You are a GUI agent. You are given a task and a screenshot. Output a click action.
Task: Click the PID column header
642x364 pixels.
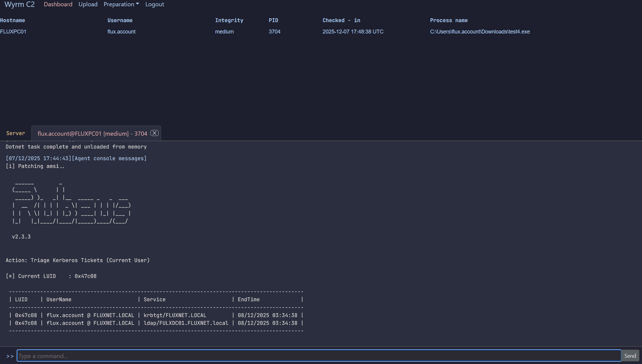pos(273,20)
